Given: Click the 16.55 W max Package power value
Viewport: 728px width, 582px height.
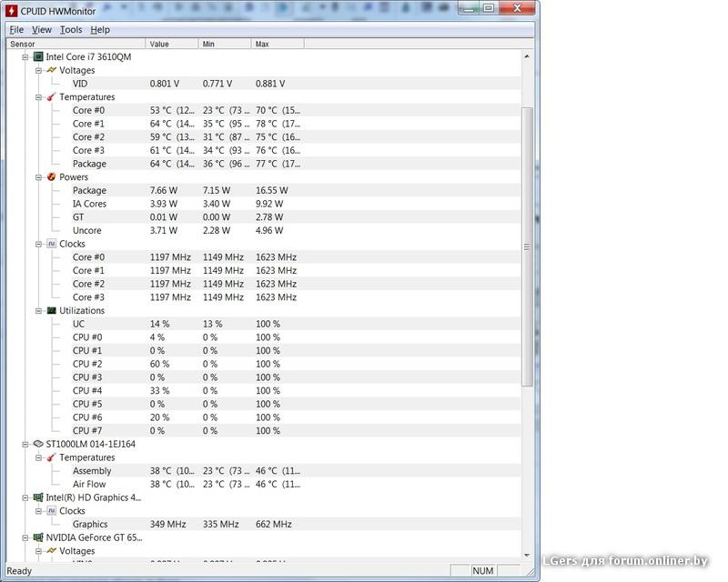Looking at the screenshot, I should tap(271, 190).
